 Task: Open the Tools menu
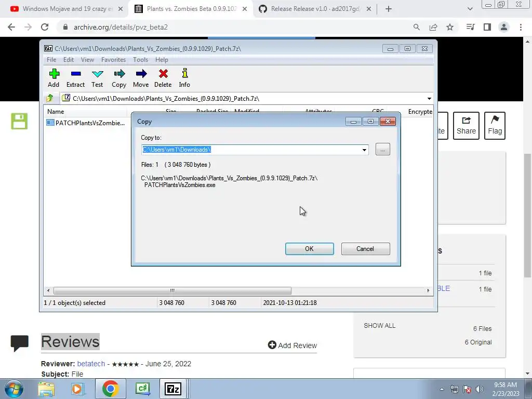point(140,60)
